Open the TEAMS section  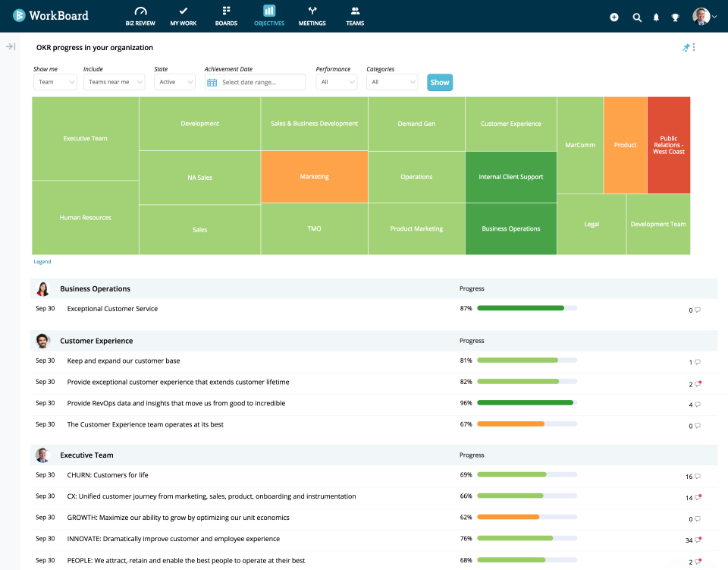355,15
